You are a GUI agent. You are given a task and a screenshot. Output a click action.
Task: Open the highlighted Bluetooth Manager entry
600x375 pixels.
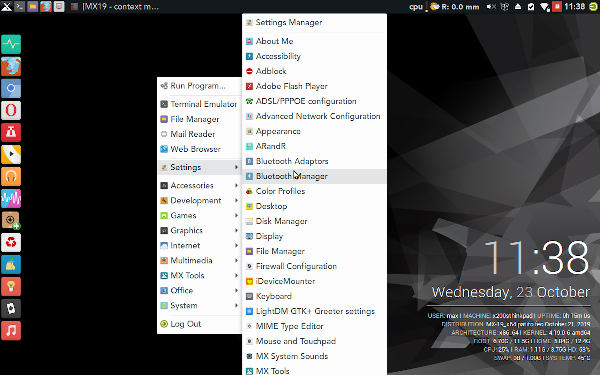(314, 176)
